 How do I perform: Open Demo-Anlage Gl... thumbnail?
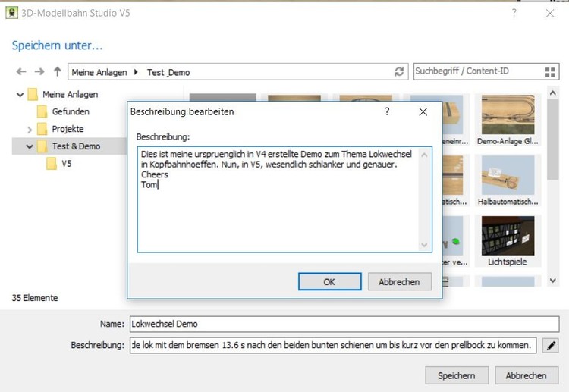tap(508, 120)
